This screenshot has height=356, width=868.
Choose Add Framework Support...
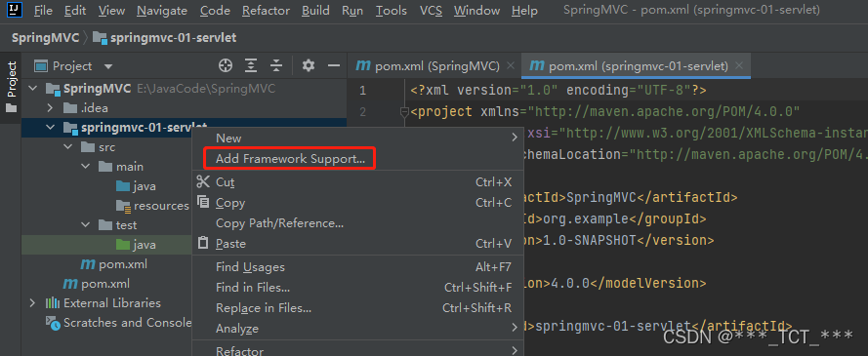(290, 159)
